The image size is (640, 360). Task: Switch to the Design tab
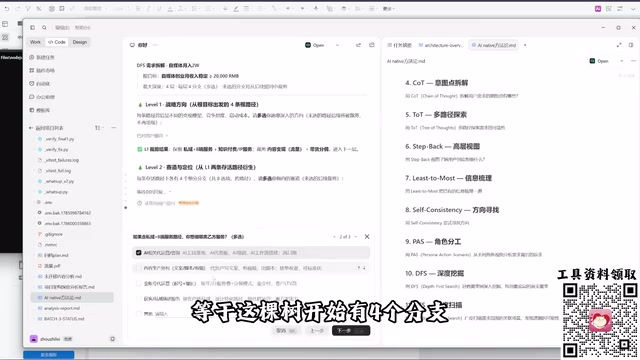tap(80, 42)
